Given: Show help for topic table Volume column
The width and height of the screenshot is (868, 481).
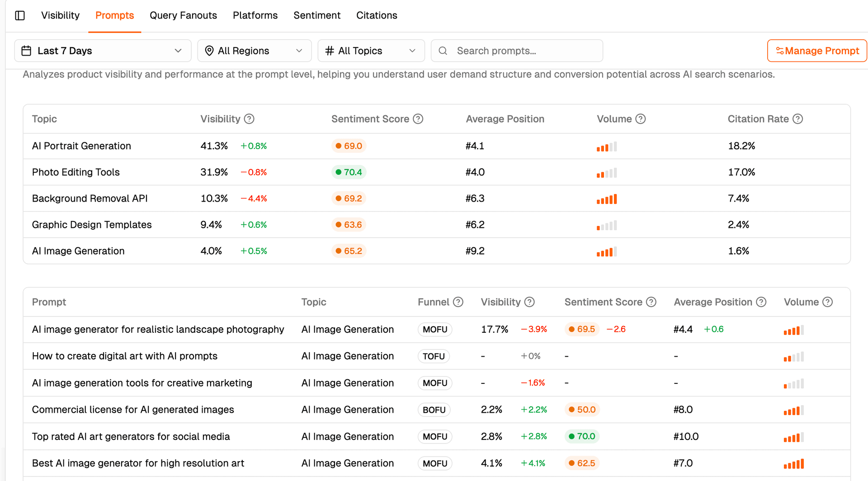Looking at the screenshot, I should [641, 119].
